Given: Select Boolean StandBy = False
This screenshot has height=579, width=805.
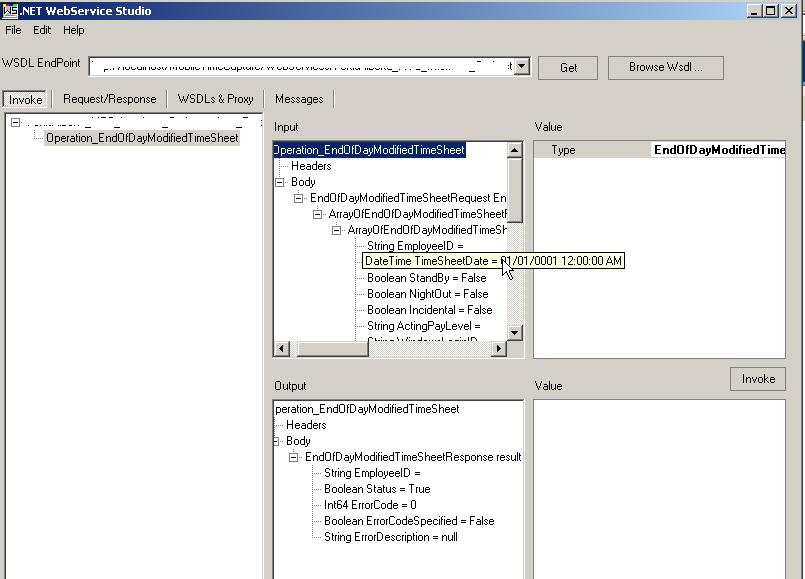Looking at the screenshot, I should (427, 278).
